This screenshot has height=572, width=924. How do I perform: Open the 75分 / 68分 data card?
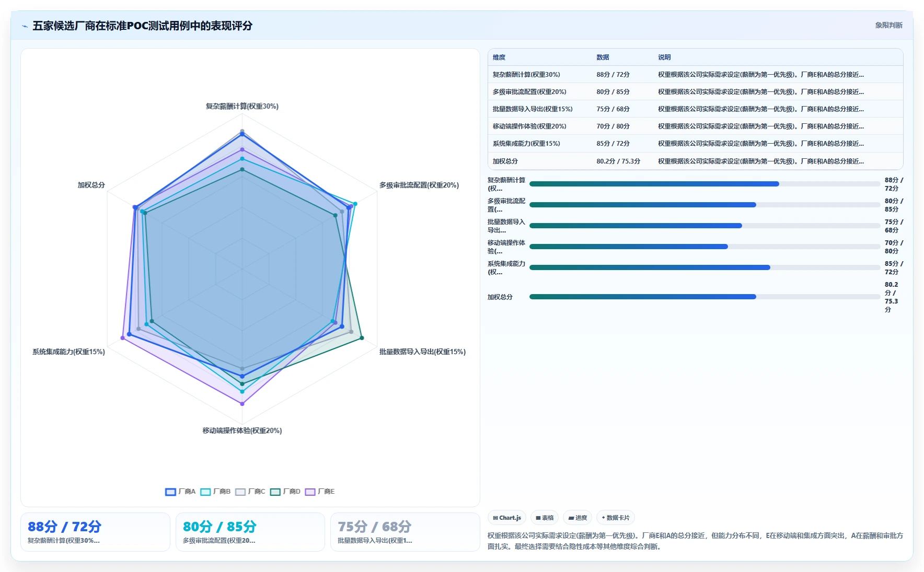(405, 532)
